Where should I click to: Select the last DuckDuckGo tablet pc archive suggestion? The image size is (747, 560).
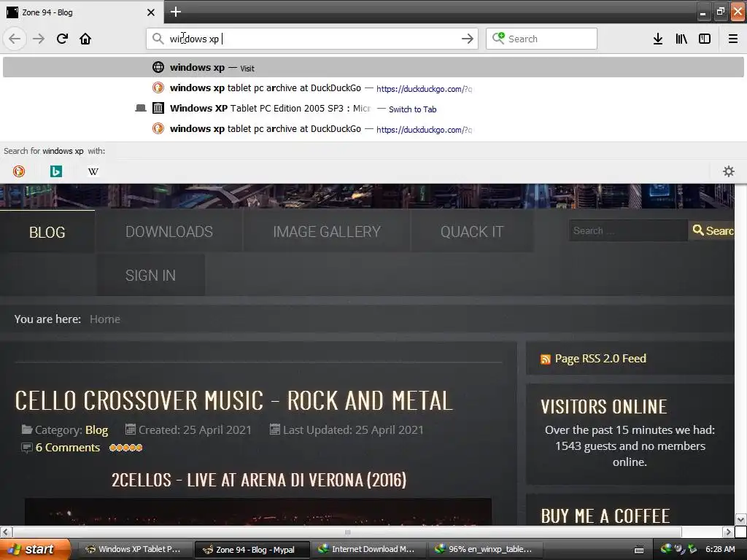pyautogui.click(x=373, y=129)
